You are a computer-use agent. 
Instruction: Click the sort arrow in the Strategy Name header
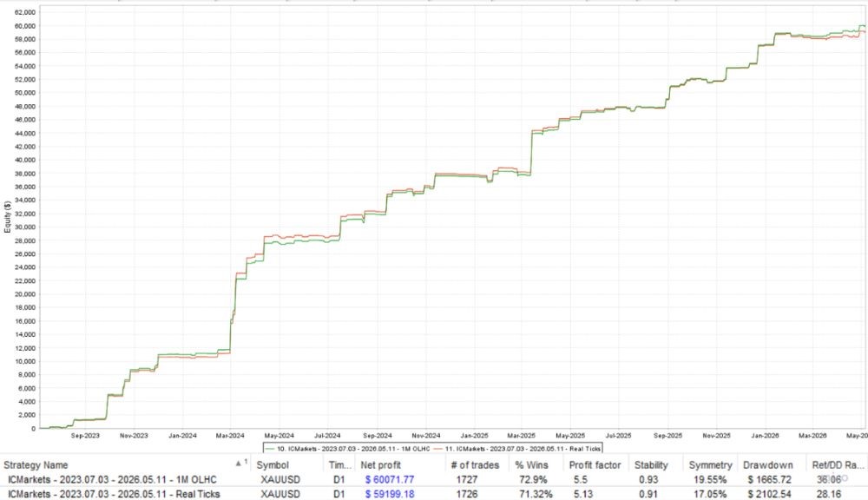tap(239, 463)
